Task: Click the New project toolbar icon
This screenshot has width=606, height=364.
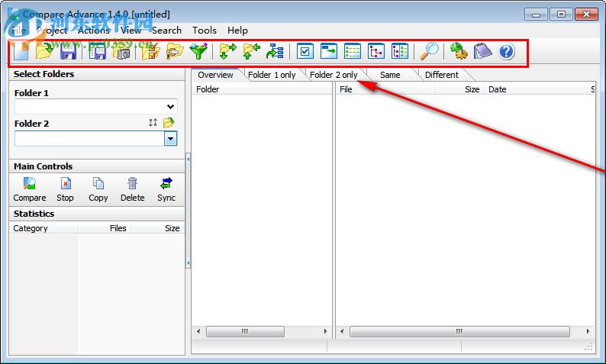Action: (x=21, y=51)
